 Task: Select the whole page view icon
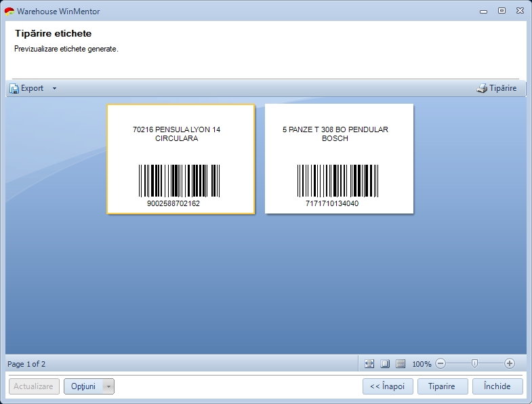pyautogui.click(x=385, y=364)
